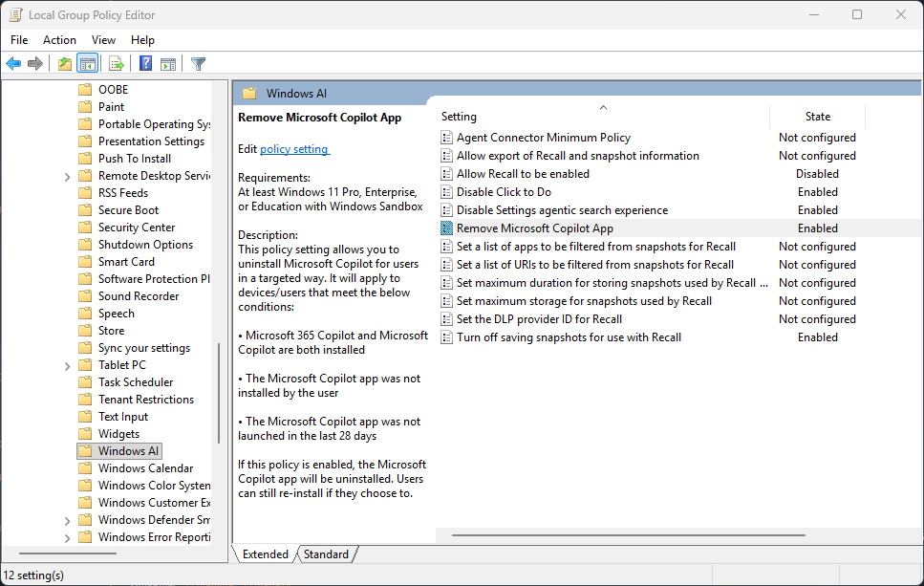
Task: Maximize the Local Group Policy Editor window
Action: tap(857, 14)
